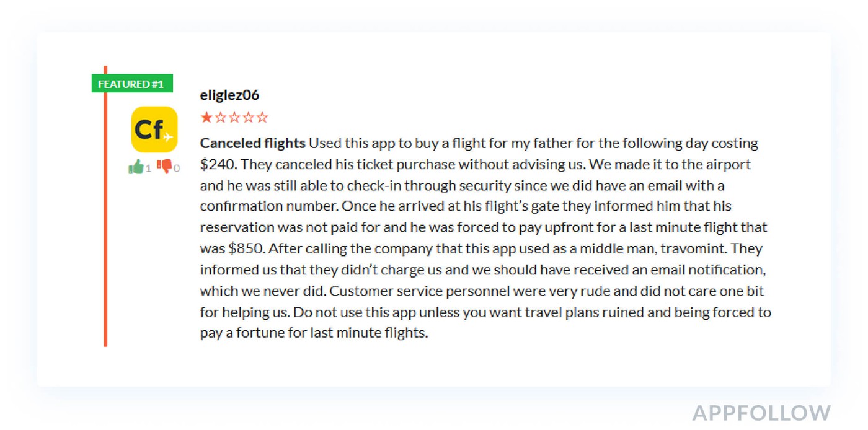Screen dimensions: 868x430
Task: Click the phrase confirmation number in review
Action: pos(268,206)
